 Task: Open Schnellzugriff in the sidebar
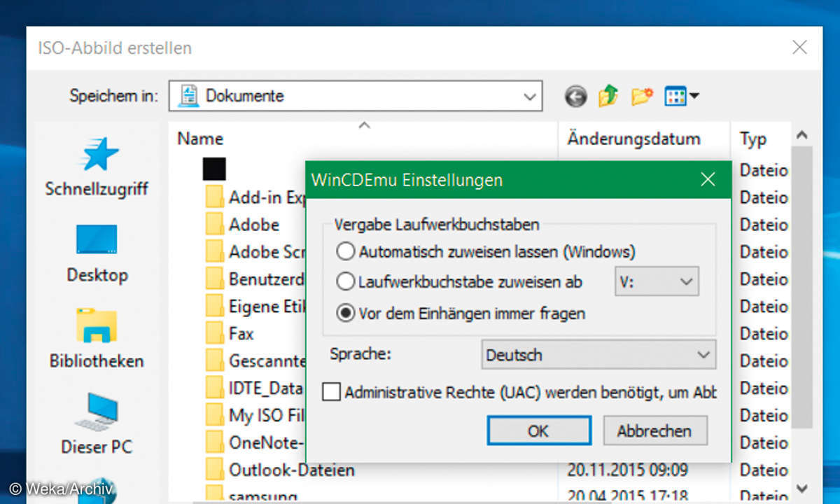click(97, 167)
